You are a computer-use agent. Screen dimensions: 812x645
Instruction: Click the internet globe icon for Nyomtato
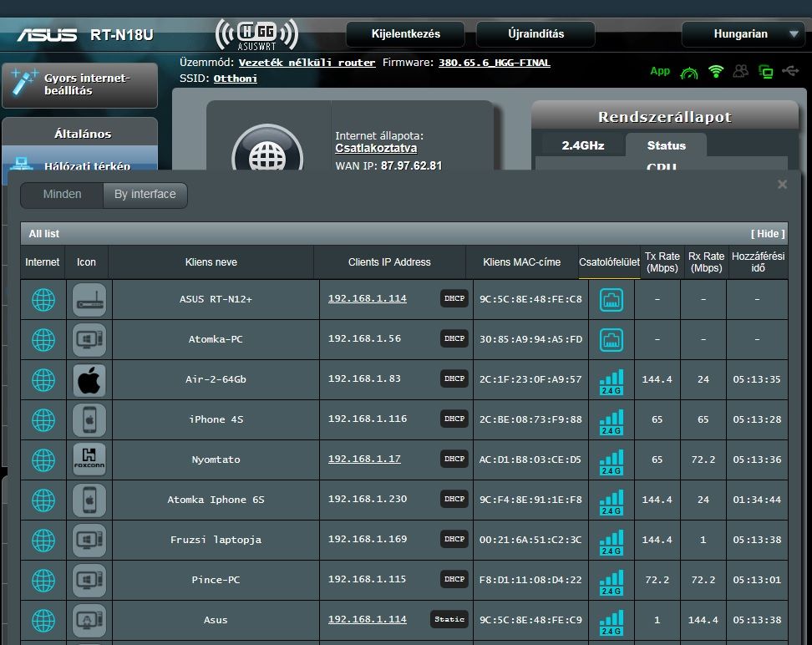[x=43, y=460]
